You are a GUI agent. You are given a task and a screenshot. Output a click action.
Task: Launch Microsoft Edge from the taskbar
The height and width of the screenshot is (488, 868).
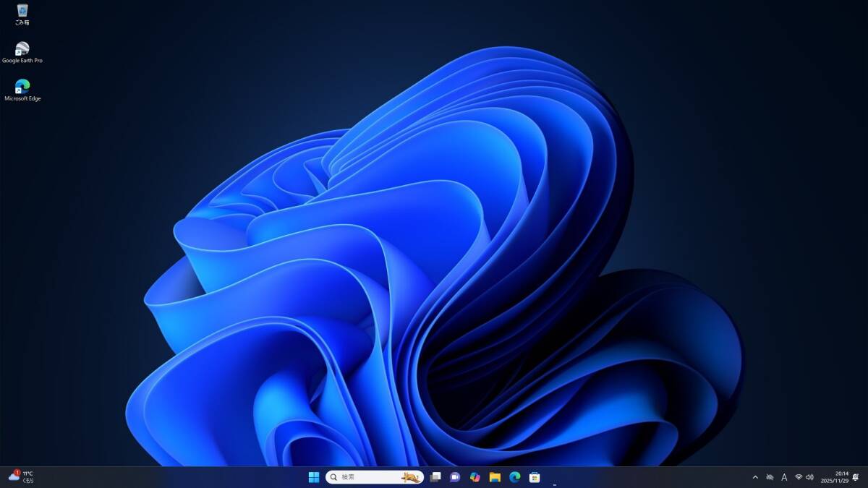[514, 477]
